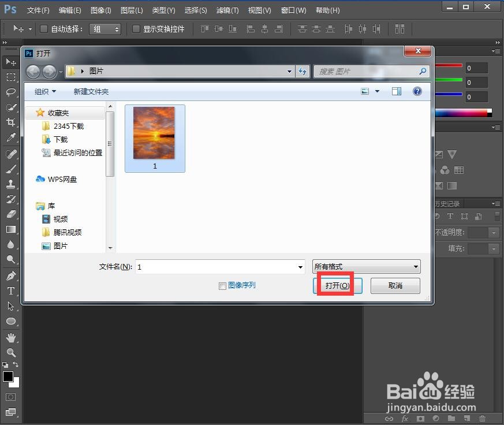Open the 图层(L) menu
Screen dimensions: 504x425
coord(132,10)
